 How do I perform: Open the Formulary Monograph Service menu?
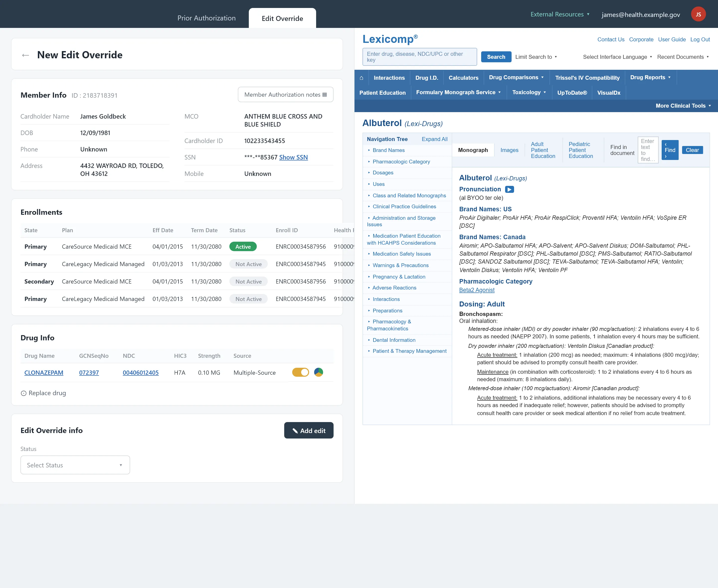click(x=458, y=92)
